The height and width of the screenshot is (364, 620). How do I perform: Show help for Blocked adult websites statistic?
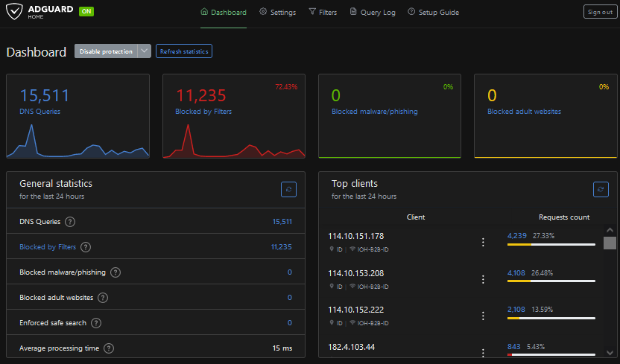click(x=103, y=298)
